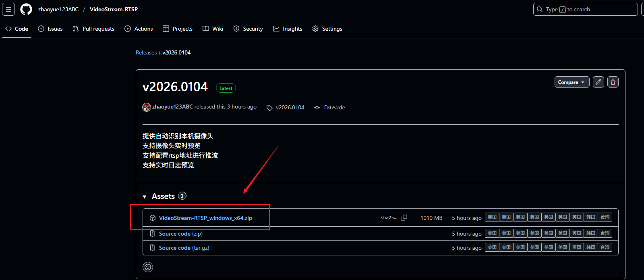Open the Code tab
This screenshot has height=280, width=644.
tap(17, 29)
